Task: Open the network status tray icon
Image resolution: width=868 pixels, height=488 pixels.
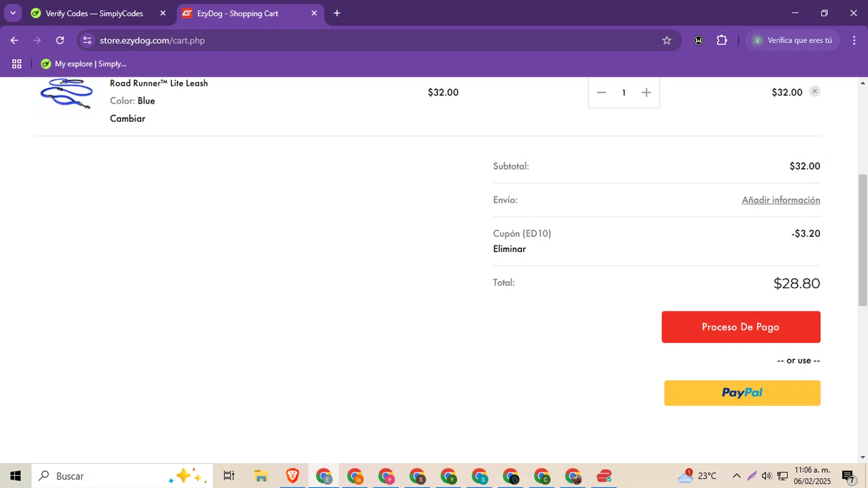Action: (782, 476)
